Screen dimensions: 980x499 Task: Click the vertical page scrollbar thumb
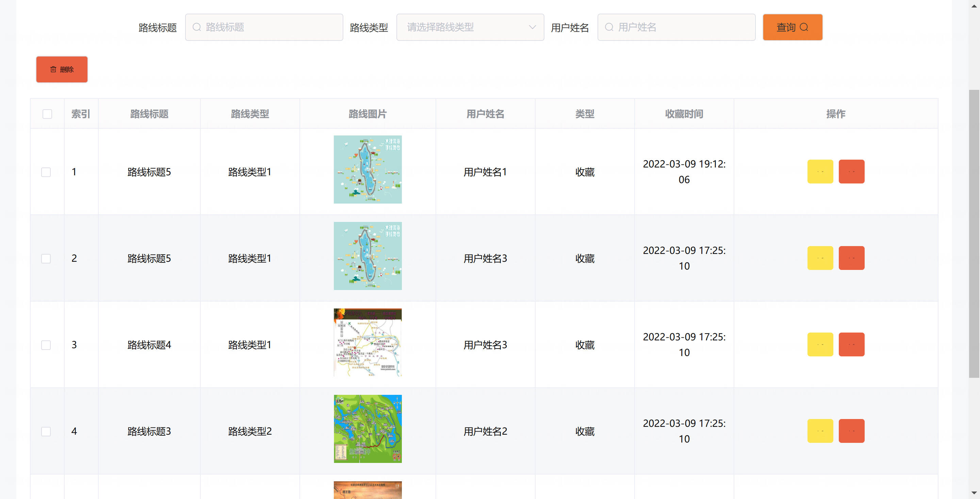pyautogui.click(x=974, y=233)
